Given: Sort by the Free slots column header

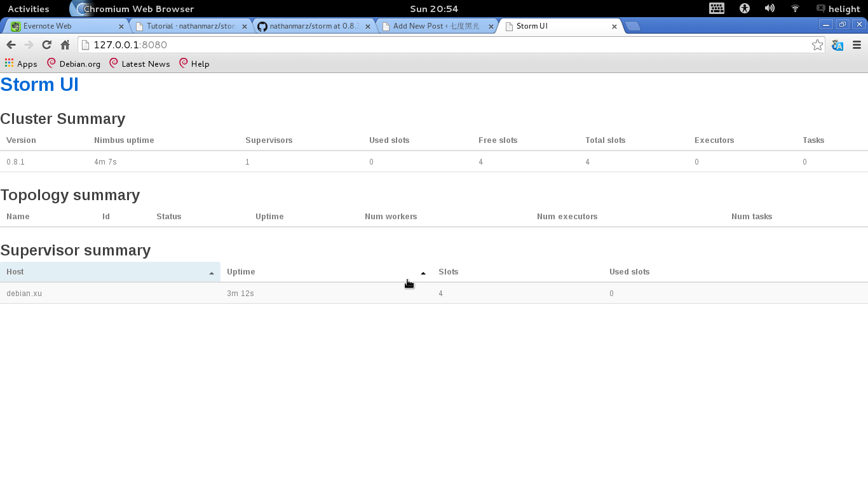Looking at the screenshot, I should pyautogui.click(x=498, y=140).
